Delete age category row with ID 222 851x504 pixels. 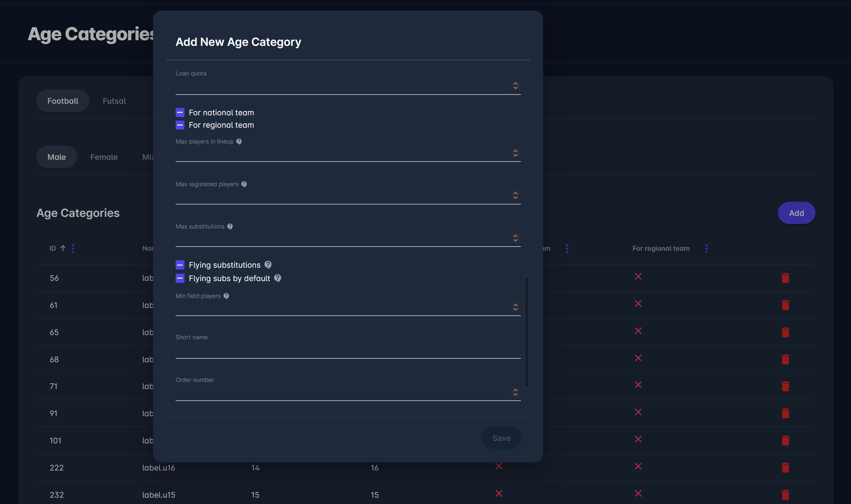[785, 468]
